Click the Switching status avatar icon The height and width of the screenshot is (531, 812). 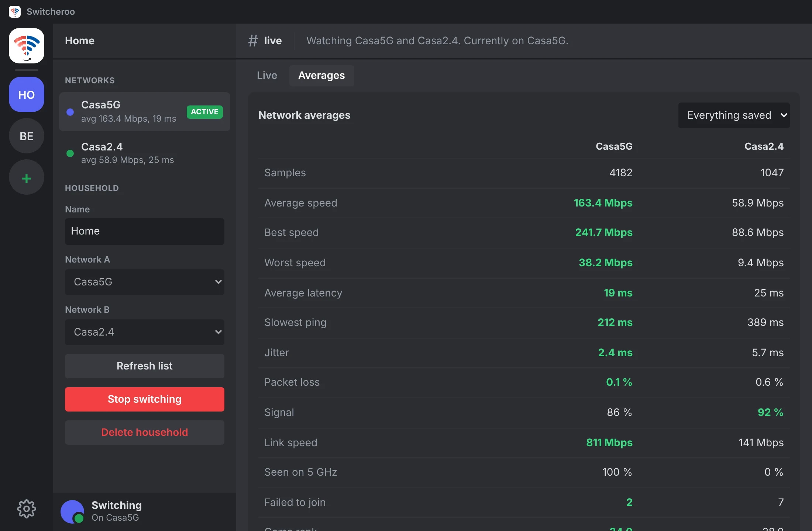click(x=72, y=512)
